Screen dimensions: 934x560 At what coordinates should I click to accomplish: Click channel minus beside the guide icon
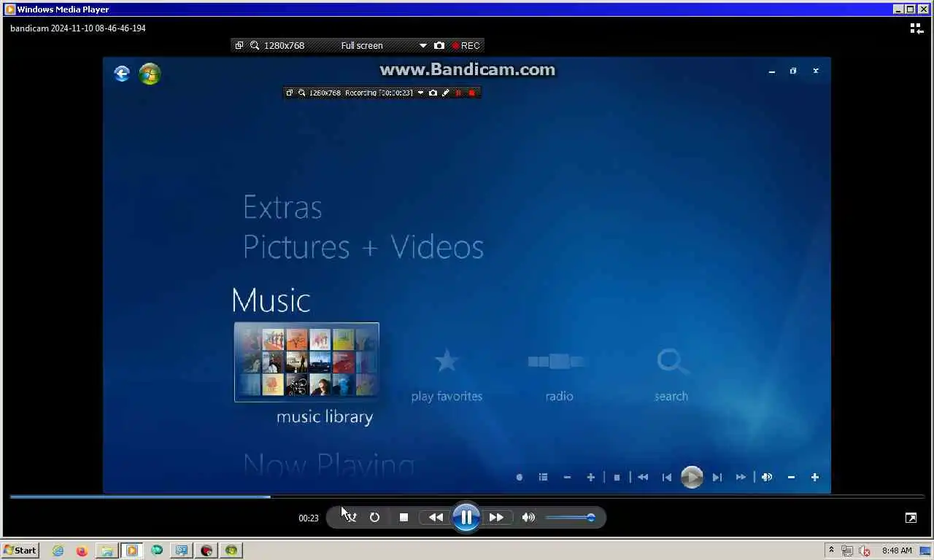567,478
